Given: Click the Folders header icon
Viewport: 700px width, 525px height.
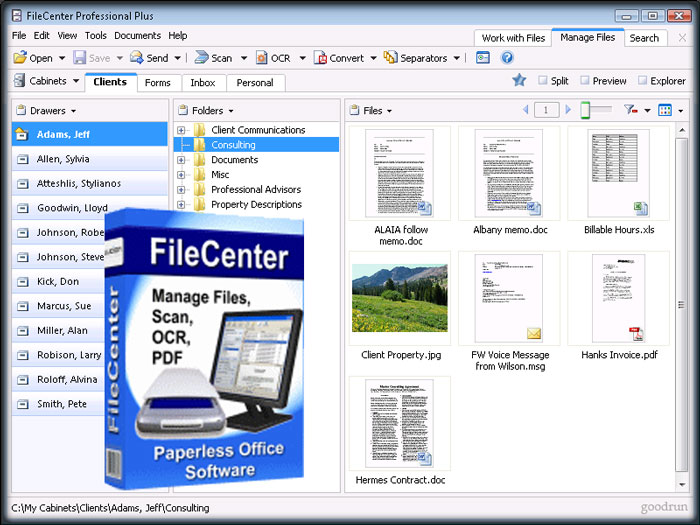Looking at the screenshot, I should [183, 110].
